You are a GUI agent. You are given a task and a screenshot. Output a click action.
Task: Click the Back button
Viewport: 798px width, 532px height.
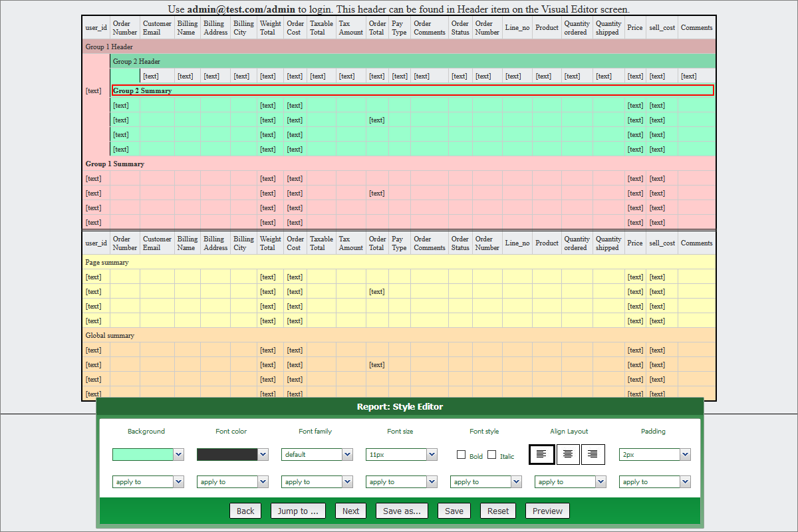[245, 511]
